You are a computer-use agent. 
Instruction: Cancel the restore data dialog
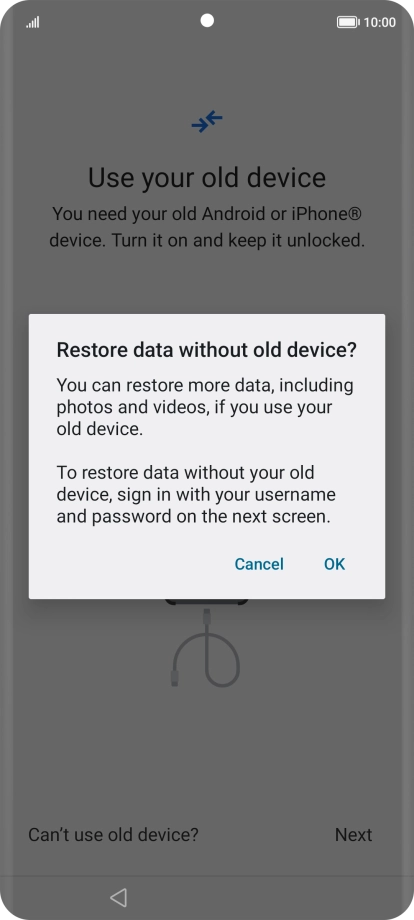pyautogui.click(x=259, y=564)
